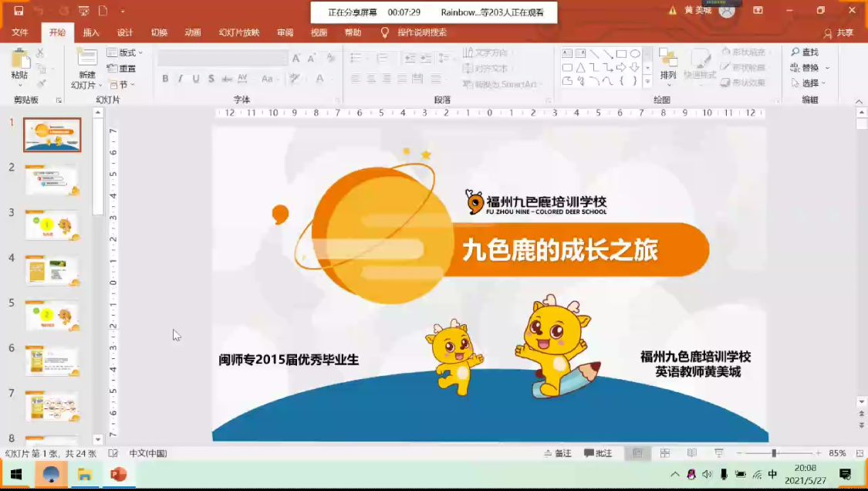Click fit slide to window icon
Viewport: 868px width, 491px height.
(x=860, y=453)
